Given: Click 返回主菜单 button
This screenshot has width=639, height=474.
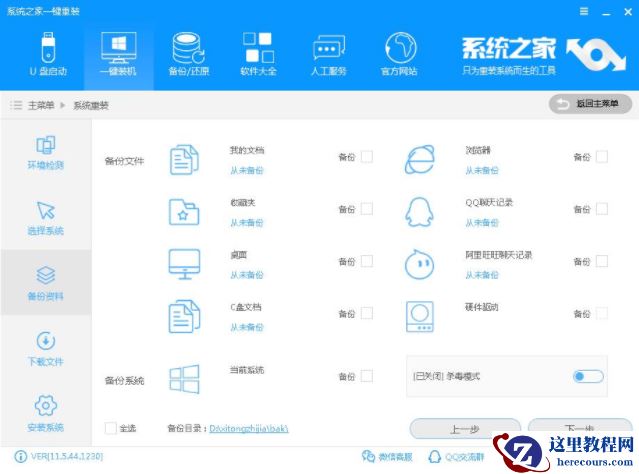Looking at the screenshot, I should [591, 104].
